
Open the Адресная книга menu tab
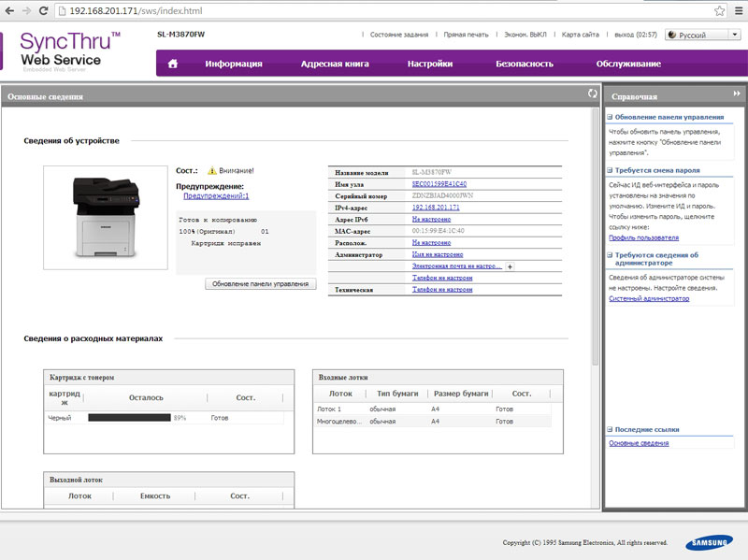335,64
